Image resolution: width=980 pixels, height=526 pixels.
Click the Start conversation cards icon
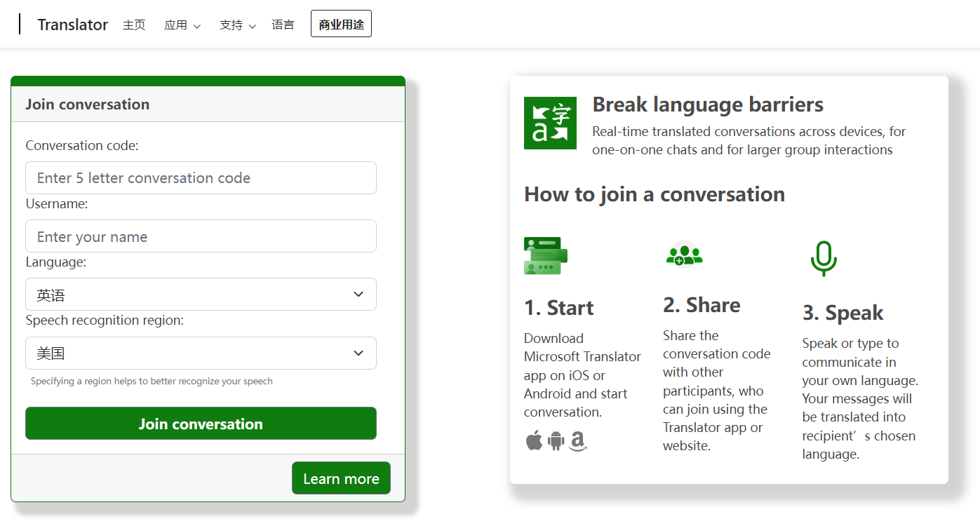546,256
